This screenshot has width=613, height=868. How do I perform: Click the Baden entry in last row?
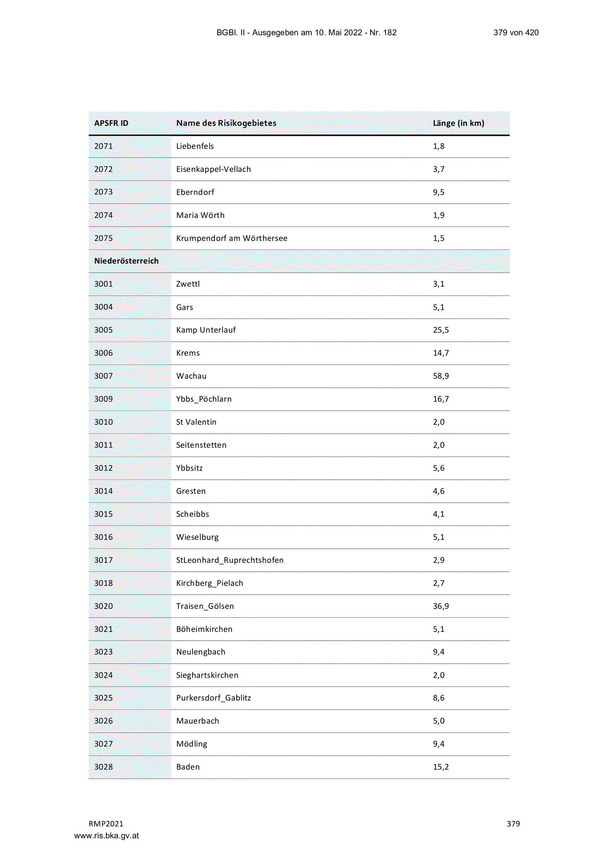coord(188,767)
